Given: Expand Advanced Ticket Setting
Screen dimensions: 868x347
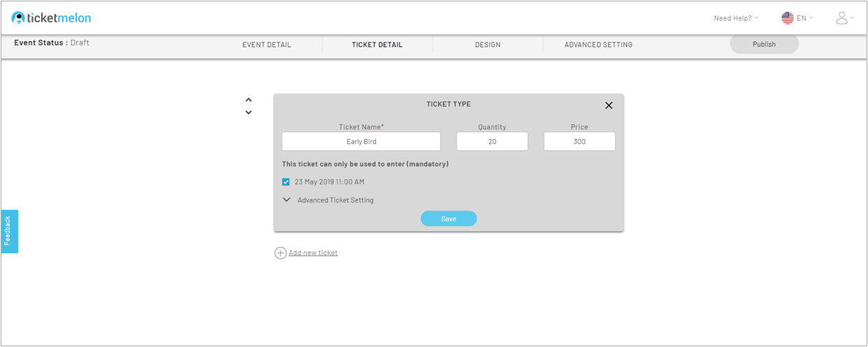Looking at the screenshot, I should tap(328, 200).
